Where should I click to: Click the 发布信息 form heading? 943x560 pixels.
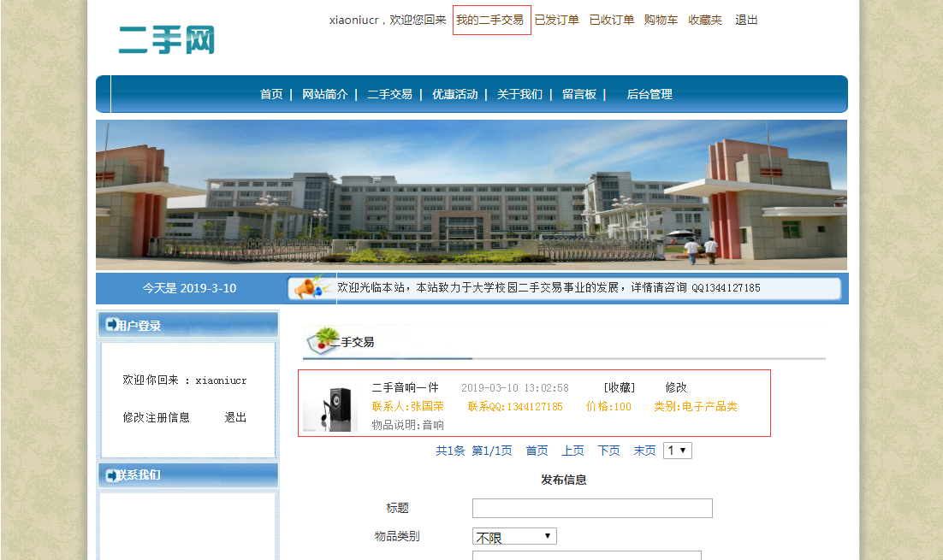[564, 480]
